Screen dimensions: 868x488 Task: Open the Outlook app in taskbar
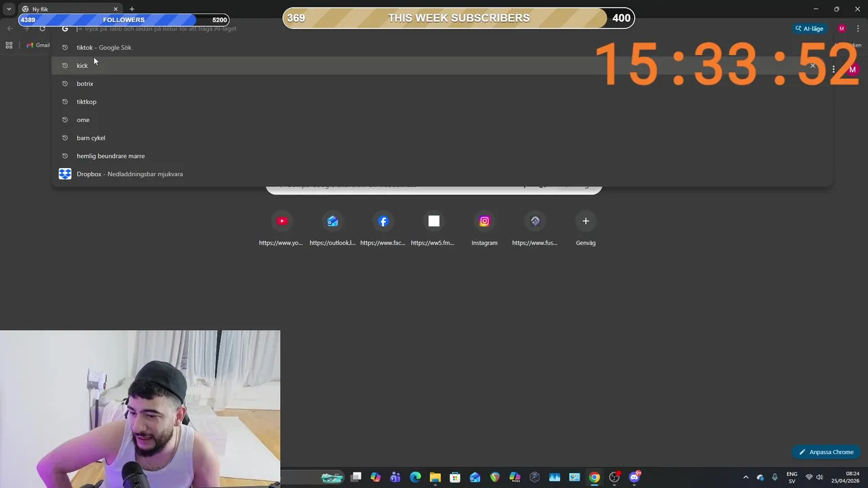[x=475, y=477]
